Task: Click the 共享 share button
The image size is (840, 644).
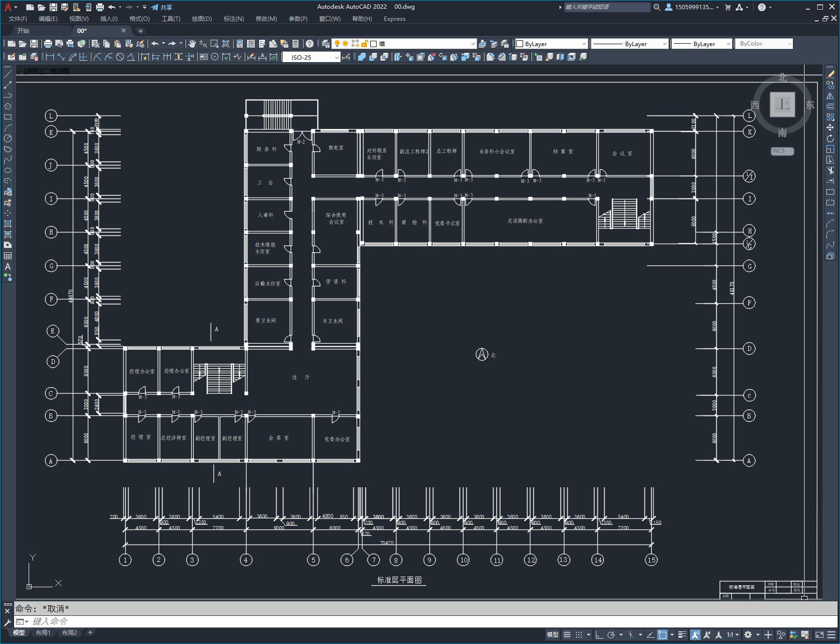Action: pyautogui.click(x=162, y=7)
